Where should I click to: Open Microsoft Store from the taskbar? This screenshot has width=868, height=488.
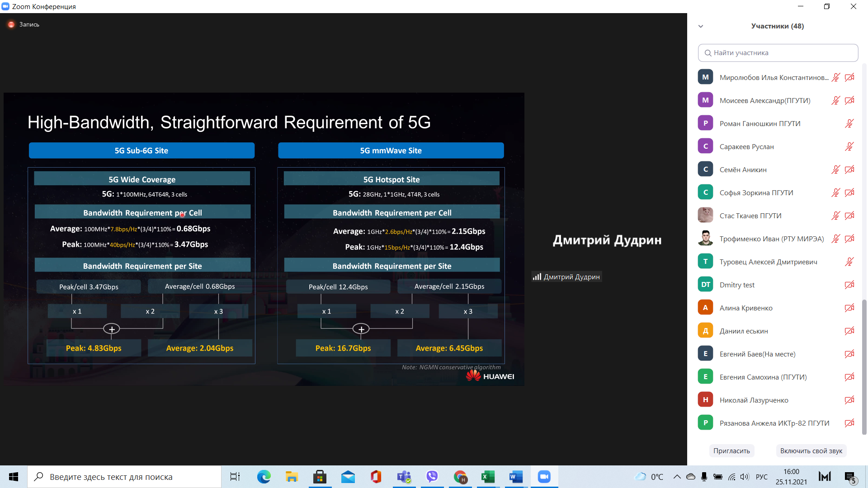point(320,477)
